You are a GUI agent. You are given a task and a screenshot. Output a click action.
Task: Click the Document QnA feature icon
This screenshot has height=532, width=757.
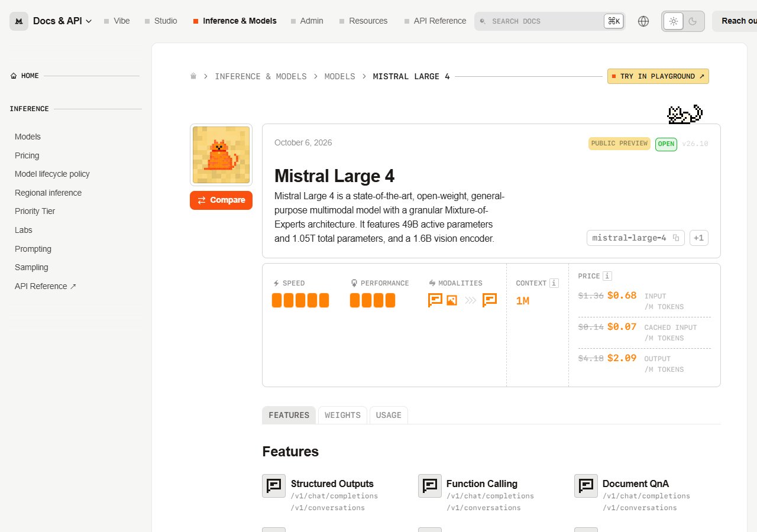(586, 485)
